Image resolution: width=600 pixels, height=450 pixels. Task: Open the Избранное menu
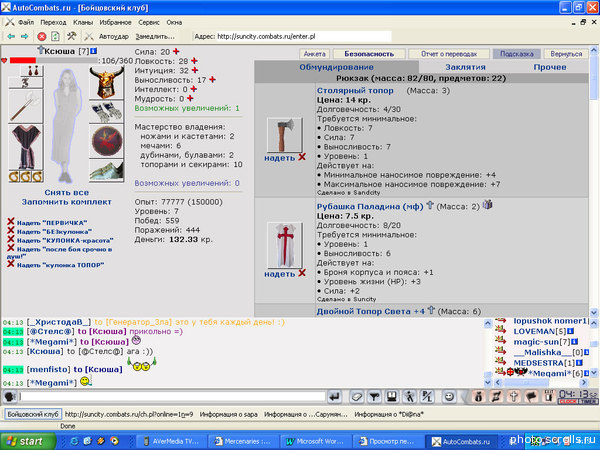pyautogui.click(x=116, y=23)
